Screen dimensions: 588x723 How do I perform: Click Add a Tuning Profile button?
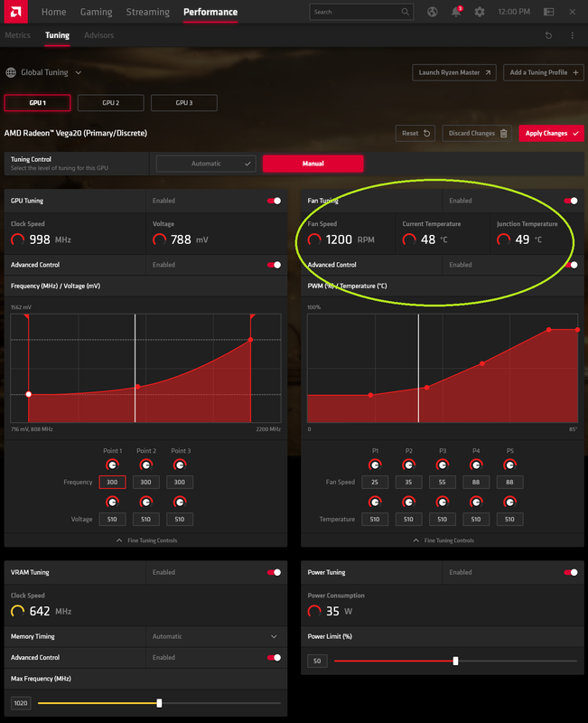pos(544,72)
